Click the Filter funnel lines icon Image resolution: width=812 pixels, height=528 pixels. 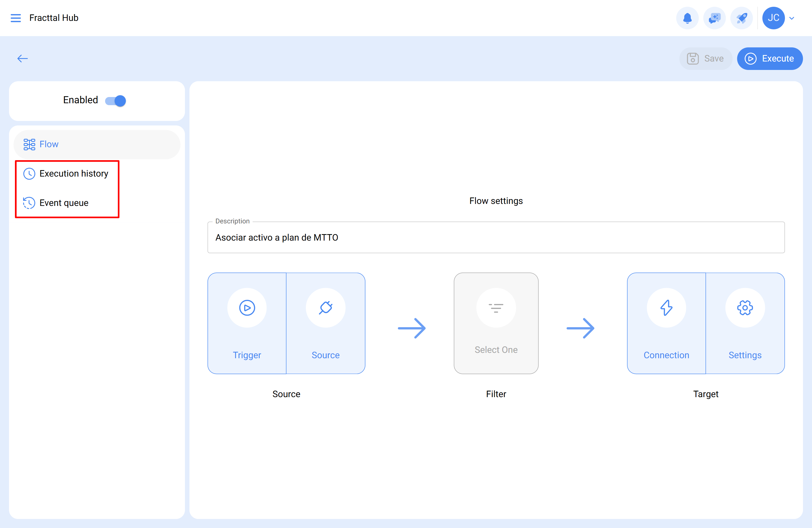tap(496, 307)
